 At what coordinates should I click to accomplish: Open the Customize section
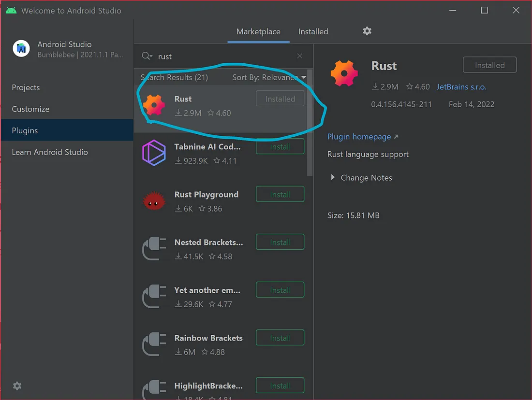click(67, 109)
